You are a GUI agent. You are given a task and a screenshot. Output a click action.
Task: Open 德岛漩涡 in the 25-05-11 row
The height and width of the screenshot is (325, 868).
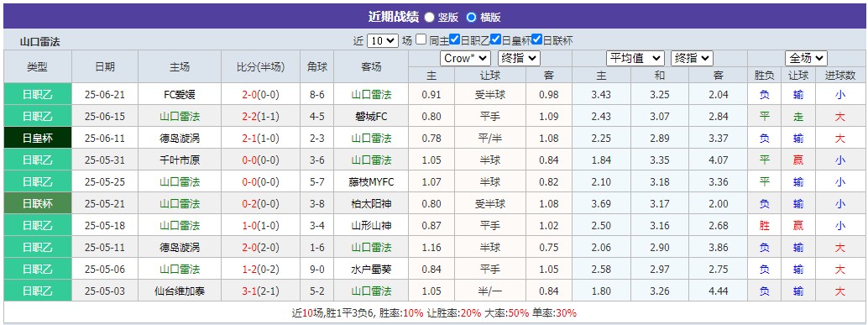[180, 247]
